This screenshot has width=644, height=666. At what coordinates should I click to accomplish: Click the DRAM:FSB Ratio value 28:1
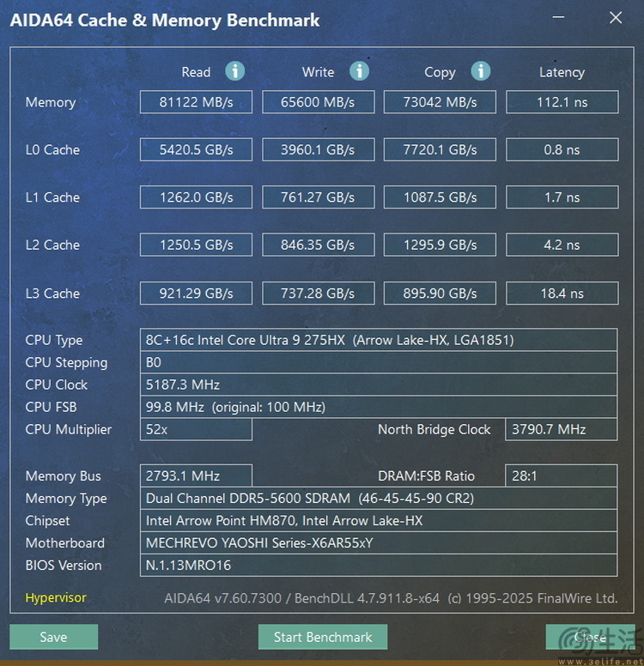561,475
